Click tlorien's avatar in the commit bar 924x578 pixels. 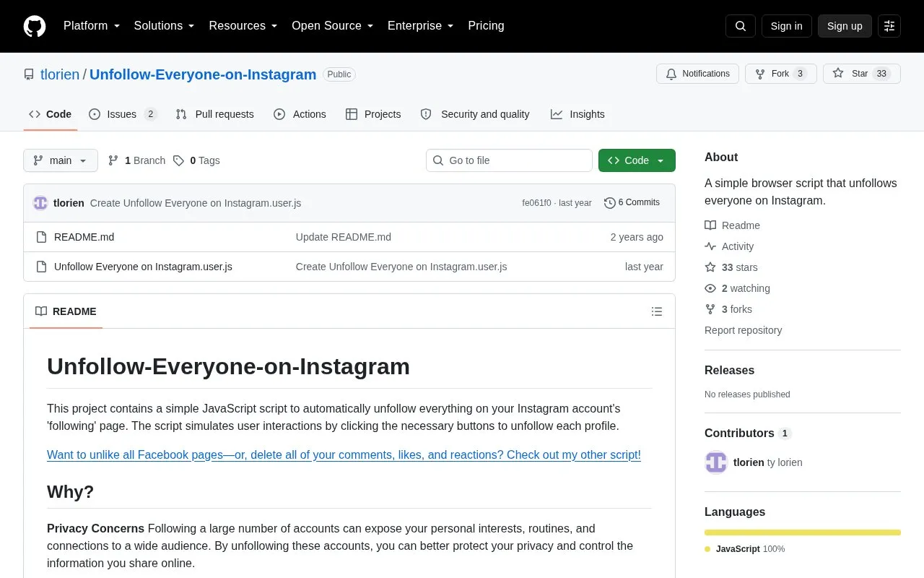40,203
